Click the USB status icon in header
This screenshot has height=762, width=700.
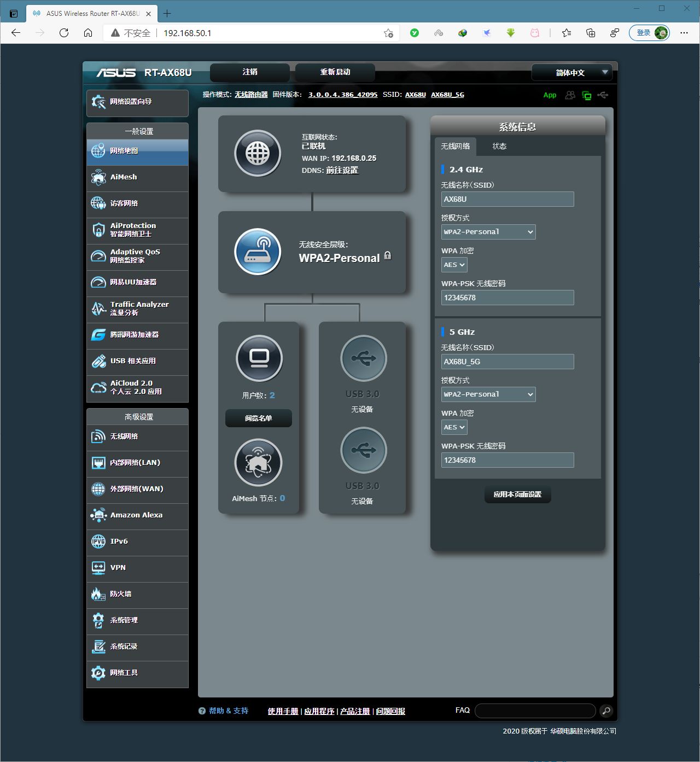pyautogui.click(x=603, y=95)
